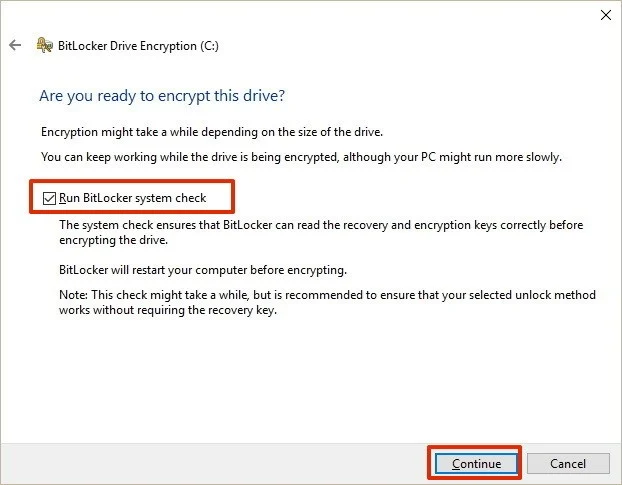622x485 pixels.
Task: Click the 'Note: This check might take a while' line
Action: point(327,295)
